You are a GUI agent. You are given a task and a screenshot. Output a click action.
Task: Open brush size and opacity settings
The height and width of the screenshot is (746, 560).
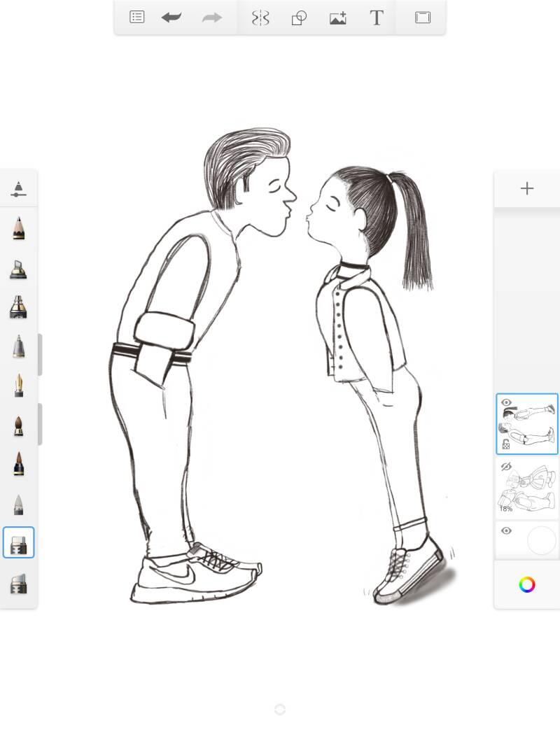[19, 189]
